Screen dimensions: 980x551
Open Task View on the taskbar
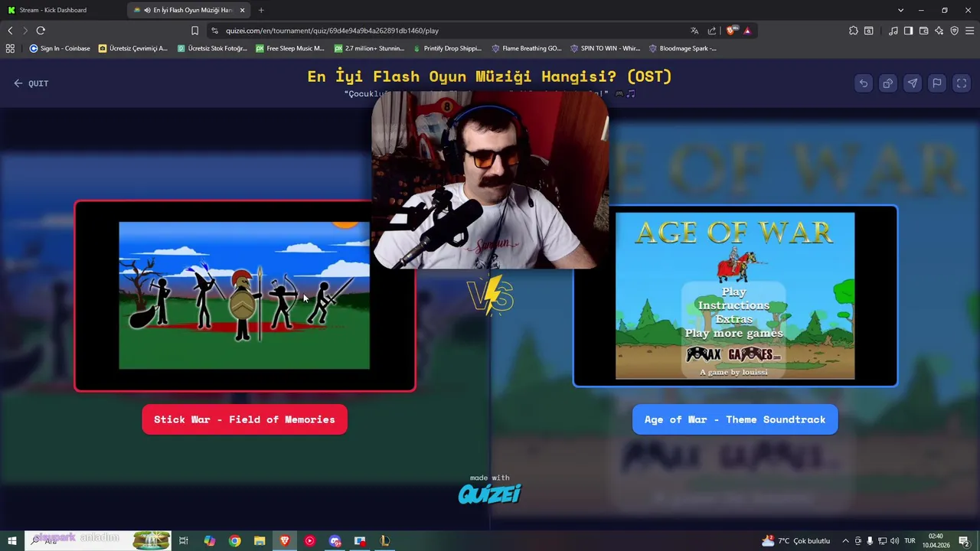[184, 541]
